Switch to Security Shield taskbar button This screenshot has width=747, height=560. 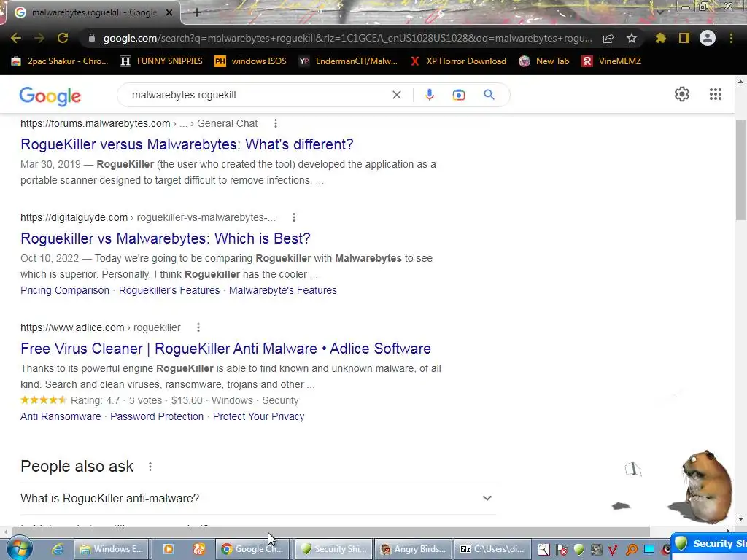(333, 549)
